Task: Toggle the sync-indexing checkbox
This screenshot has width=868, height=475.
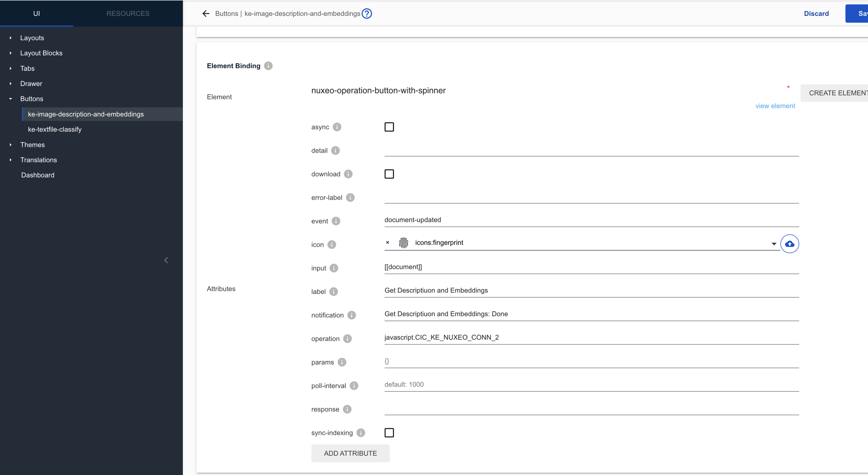Action: coord(389,432)
